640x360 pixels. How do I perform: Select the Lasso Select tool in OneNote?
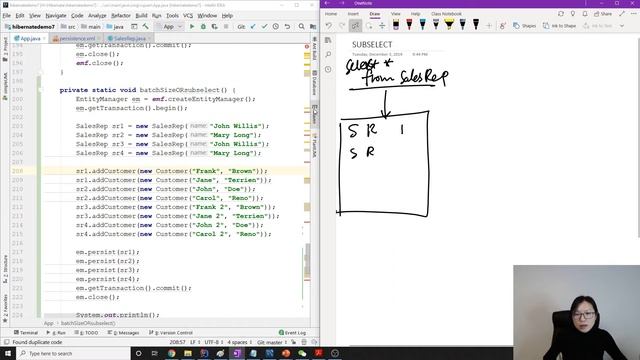pyautogui.click(x=369, y=26)
